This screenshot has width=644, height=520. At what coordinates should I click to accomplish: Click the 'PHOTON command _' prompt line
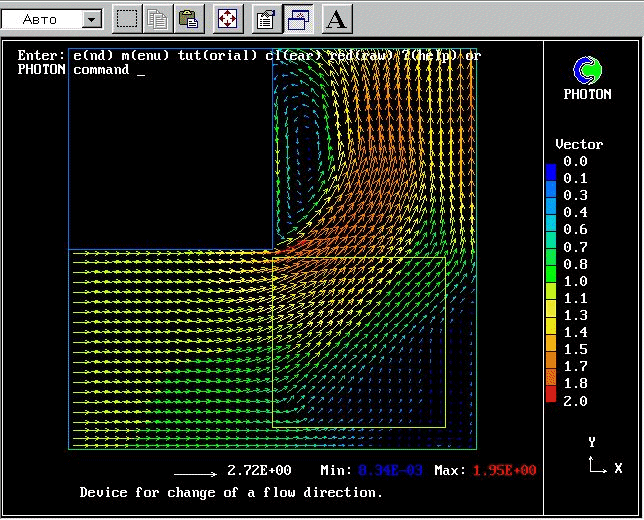pyautogui.click(x=81, y=70)
